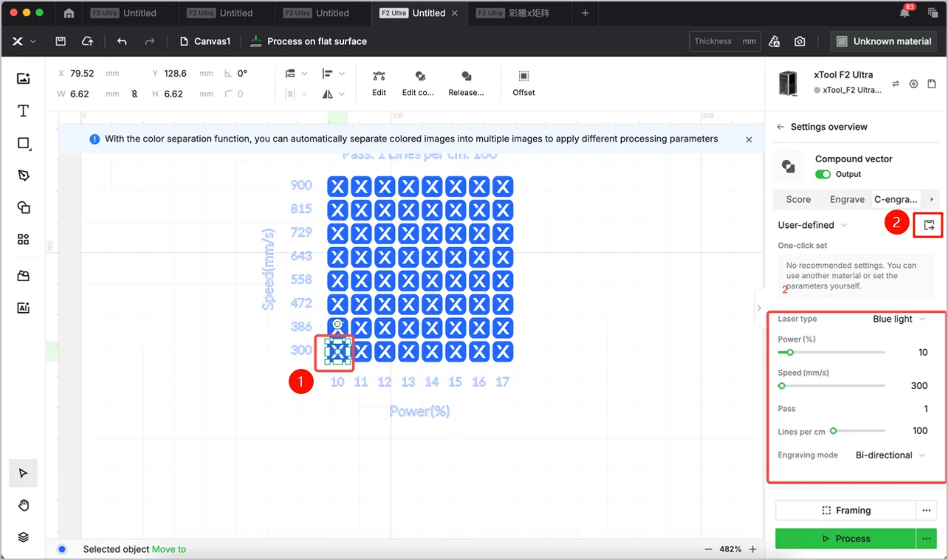Select the rectangle Shape tool
The image size is (948, 560).
(23, 143)
